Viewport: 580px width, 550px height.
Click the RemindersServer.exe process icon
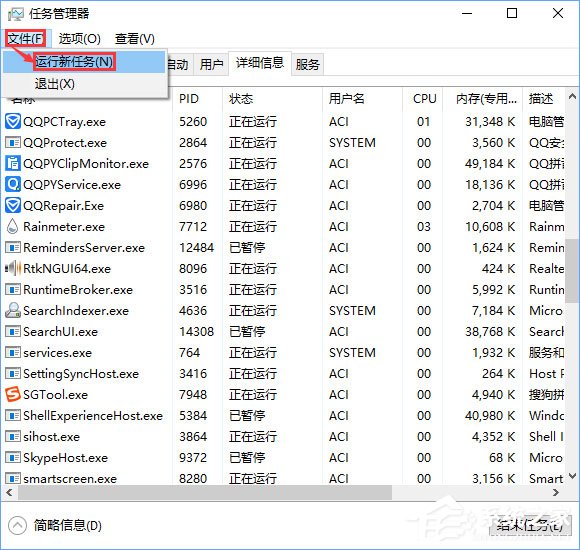[x=13, y=247]
